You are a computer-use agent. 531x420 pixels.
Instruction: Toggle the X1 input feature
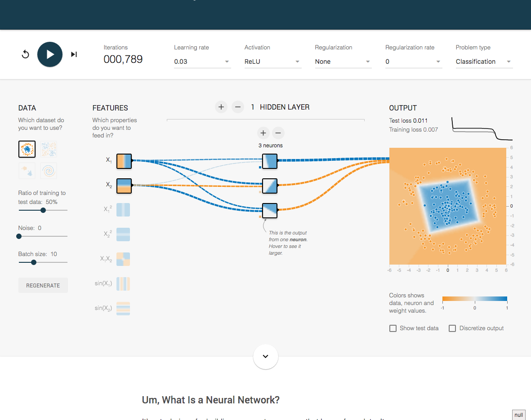pyautogui.click(x=124, y=161)
